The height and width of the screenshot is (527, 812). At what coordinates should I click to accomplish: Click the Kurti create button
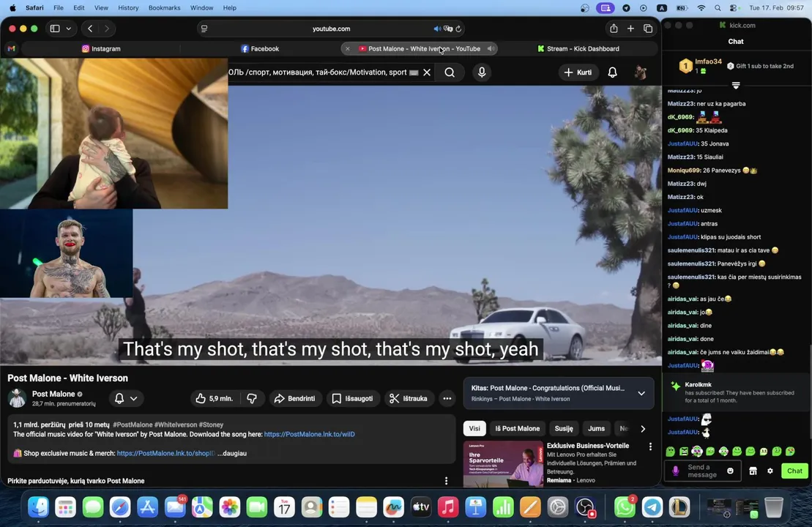click(x=578, y=72)
